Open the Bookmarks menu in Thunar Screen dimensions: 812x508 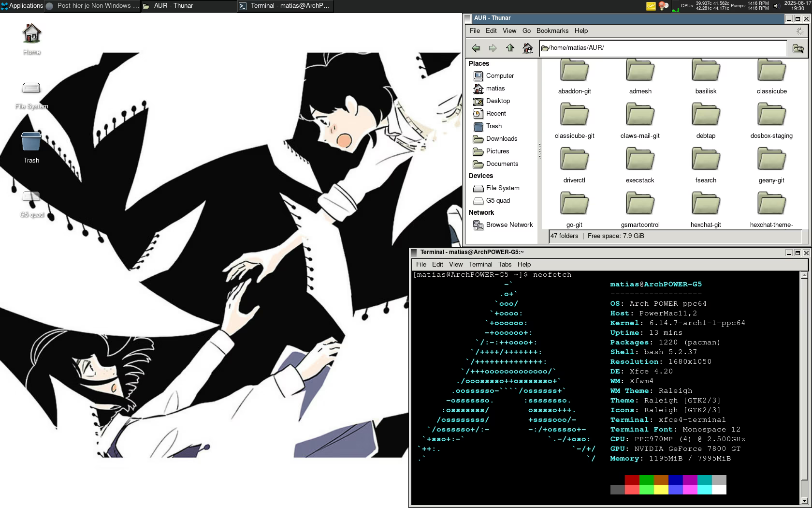pyautogui.click(x=552, y=30)
